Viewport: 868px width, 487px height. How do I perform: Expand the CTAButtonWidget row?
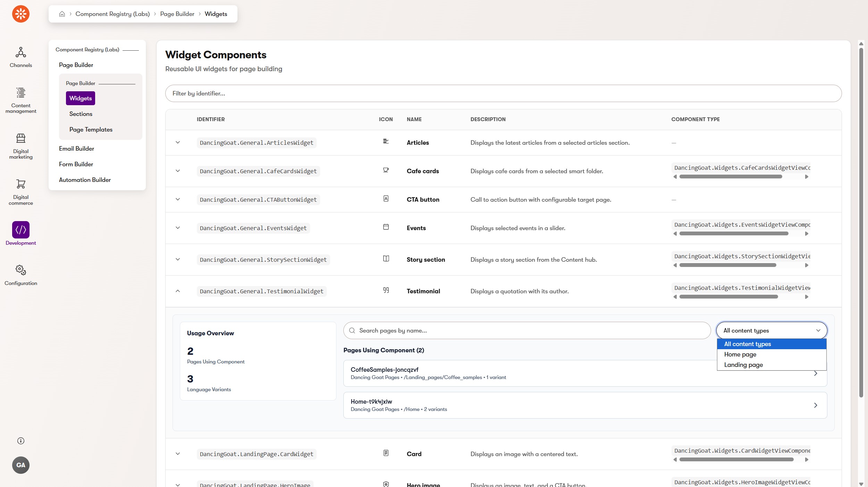(x=178, y=199)
